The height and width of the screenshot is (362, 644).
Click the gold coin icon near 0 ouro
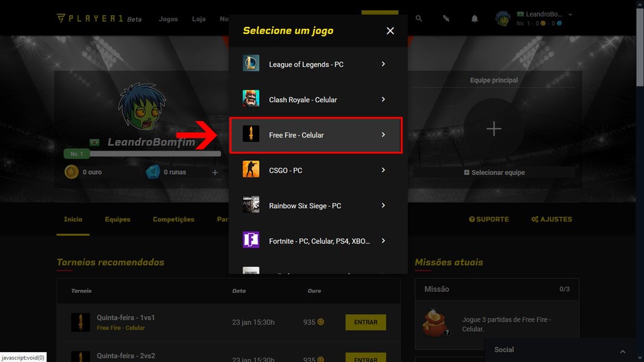pyautogui.click(x=71, y=172)
